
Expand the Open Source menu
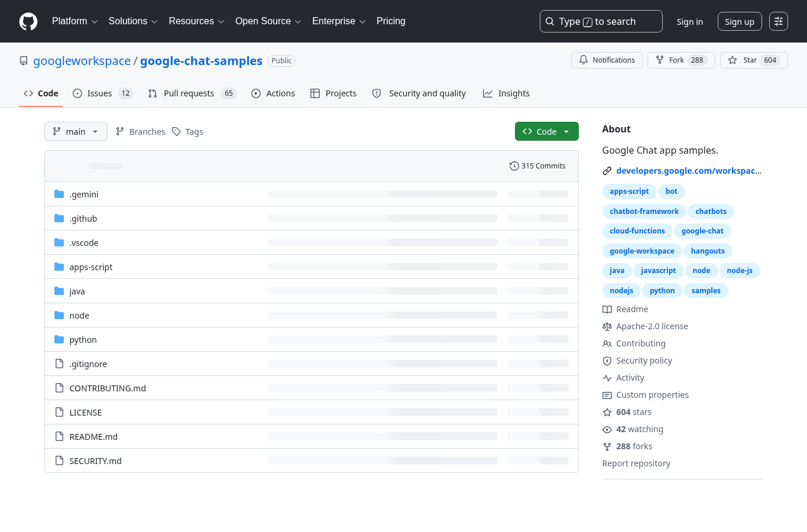[x=268, y=21]
